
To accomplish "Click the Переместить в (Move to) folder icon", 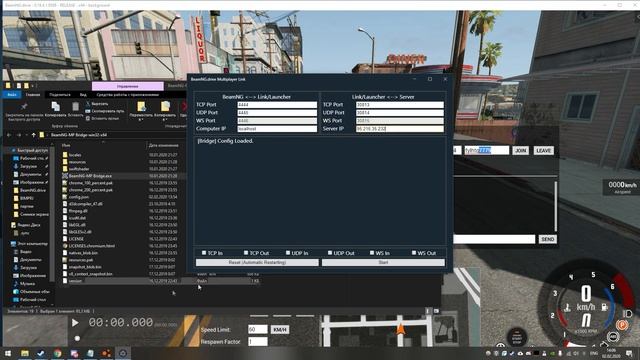I will pos(141,107).
